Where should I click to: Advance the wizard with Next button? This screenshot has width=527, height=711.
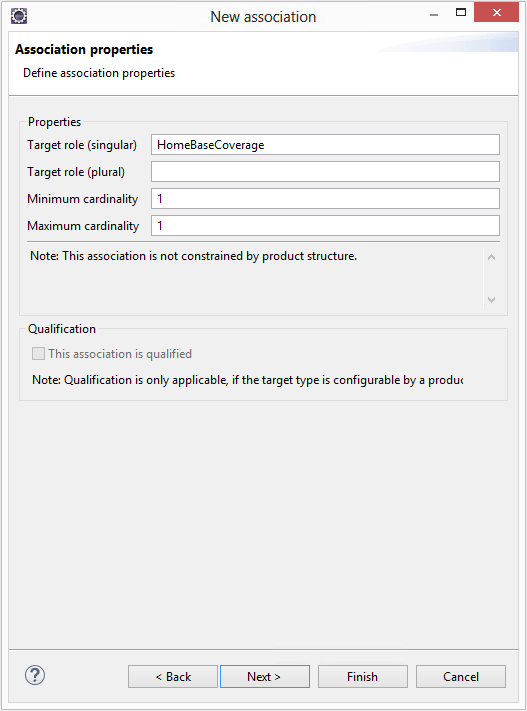265,677
